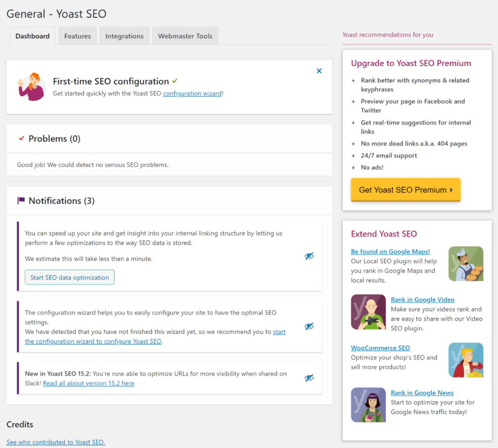This screenshot has width=498, height=448.
Task: Hide the Yoast SEO 15.2 notification
Action: (309, 378)
